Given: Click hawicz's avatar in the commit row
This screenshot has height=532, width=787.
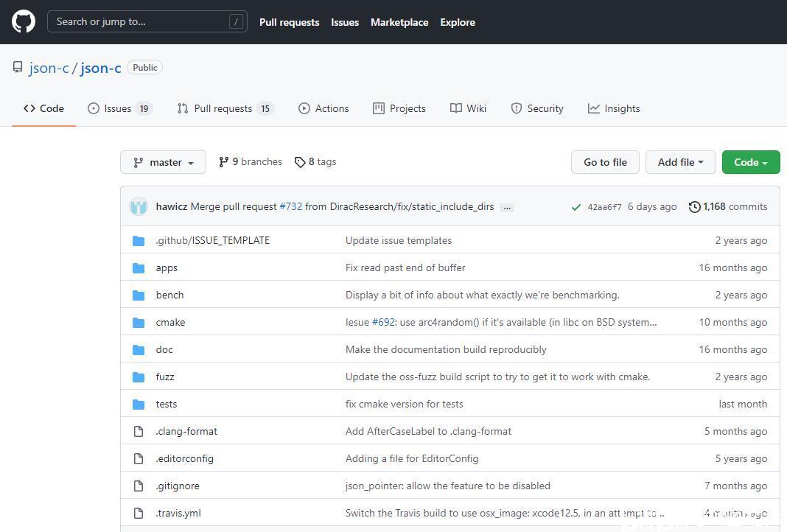Looking at the screenshot, I should coord(139,207).
